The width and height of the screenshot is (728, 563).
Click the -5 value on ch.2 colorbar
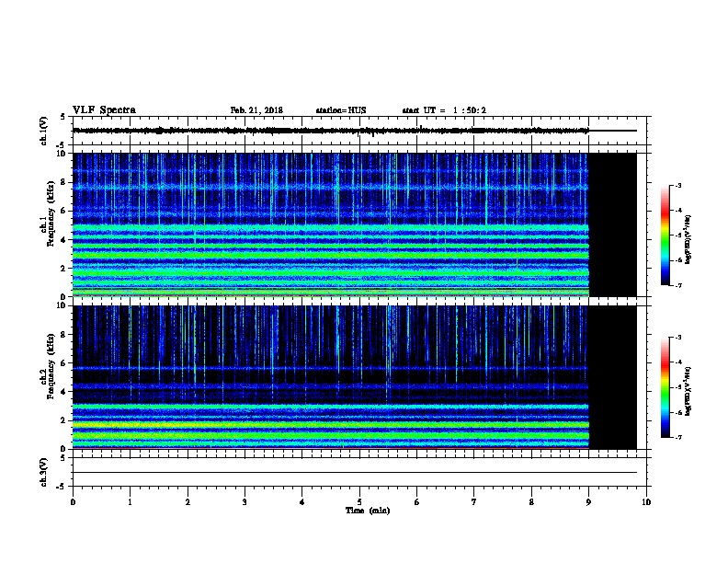(677, 387)
